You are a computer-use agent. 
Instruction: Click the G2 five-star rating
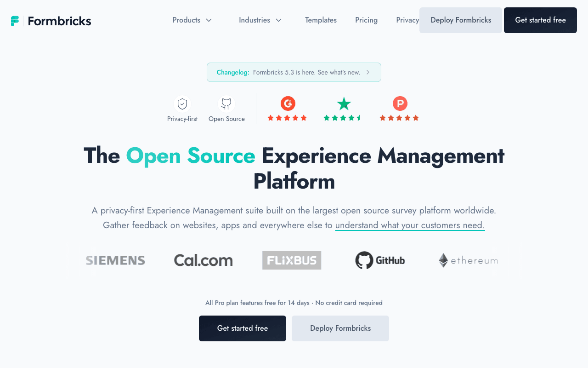[x=287, y=118]
